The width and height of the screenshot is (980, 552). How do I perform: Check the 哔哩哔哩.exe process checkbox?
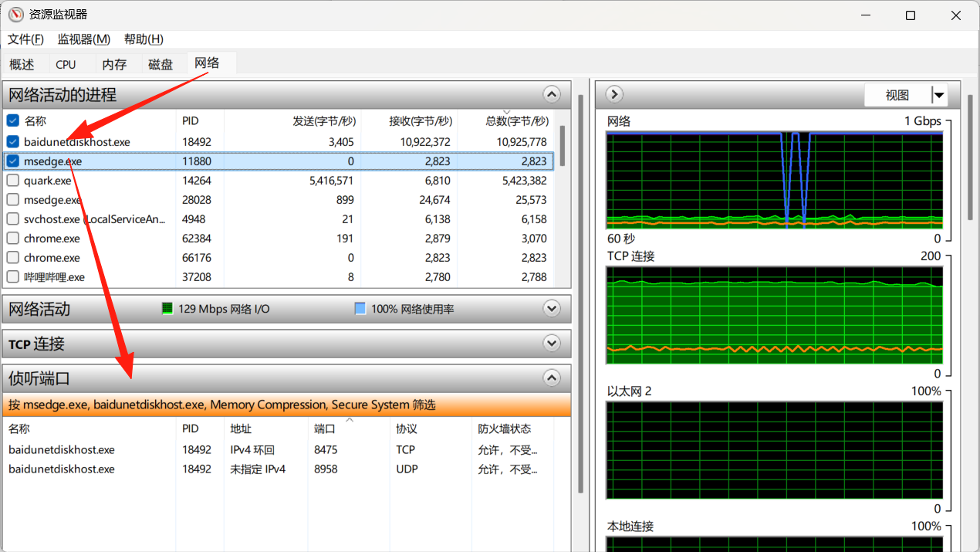pos(12,277)
